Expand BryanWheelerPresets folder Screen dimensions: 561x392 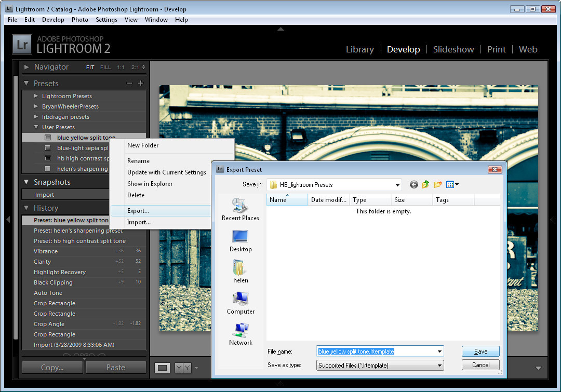36,106
